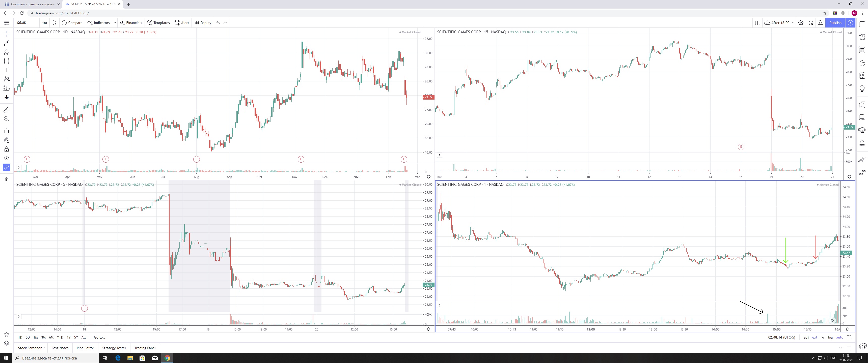Select the Trend Line drawing tool
The width and height of the screenshot is (868, 363).
pos(6,43)
